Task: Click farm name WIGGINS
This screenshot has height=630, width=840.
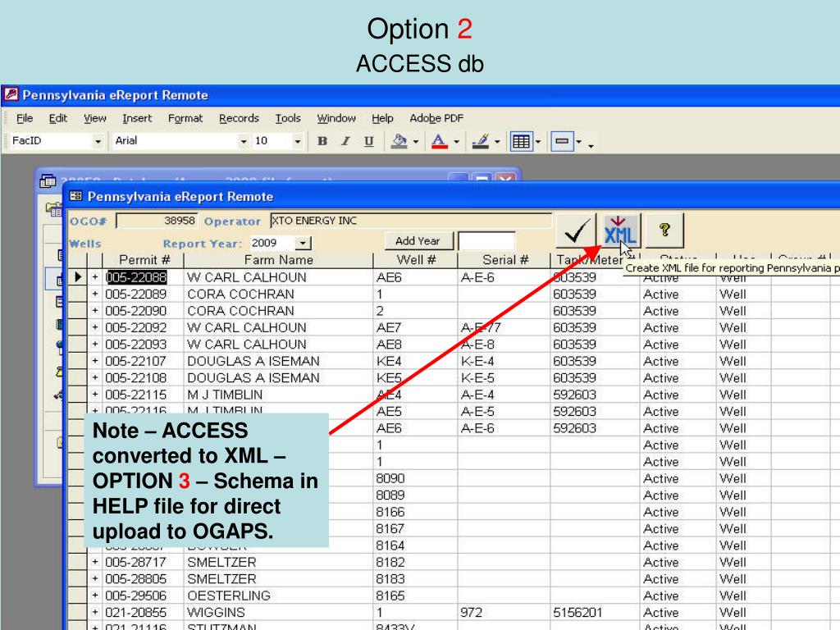Action: [x=216, y=612]
